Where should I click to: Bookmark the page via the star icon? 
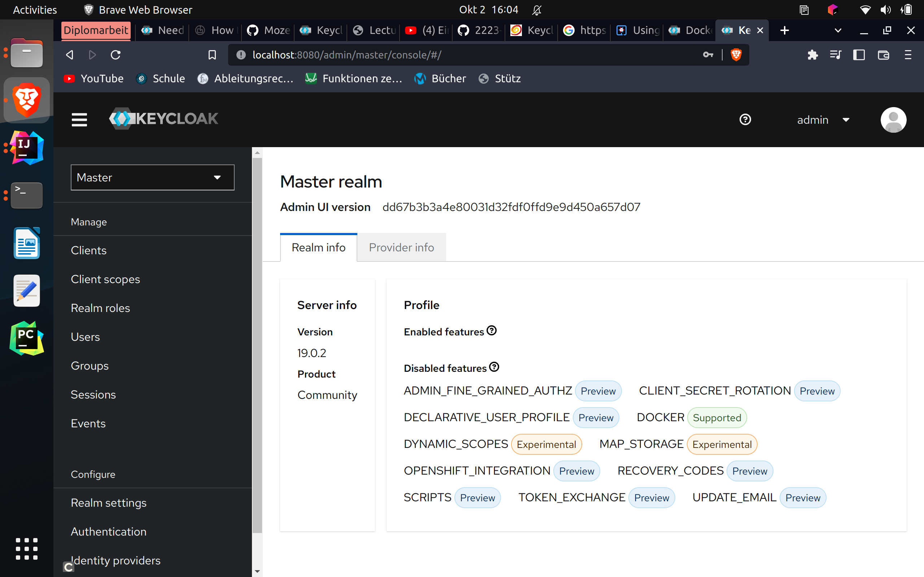[x=212, y=54]
